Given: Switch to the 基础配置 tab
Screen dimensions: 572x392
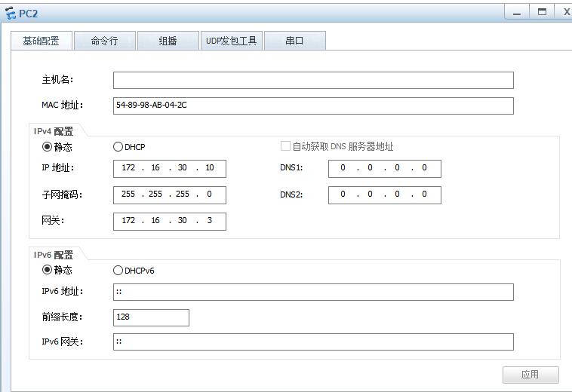Looking at the screenshot, I should click(x=42, y=41).
